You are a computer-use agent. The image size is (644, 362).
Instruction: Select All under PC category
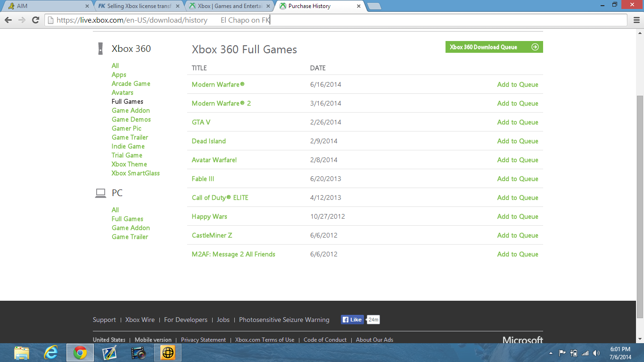(x=115, y=210)
